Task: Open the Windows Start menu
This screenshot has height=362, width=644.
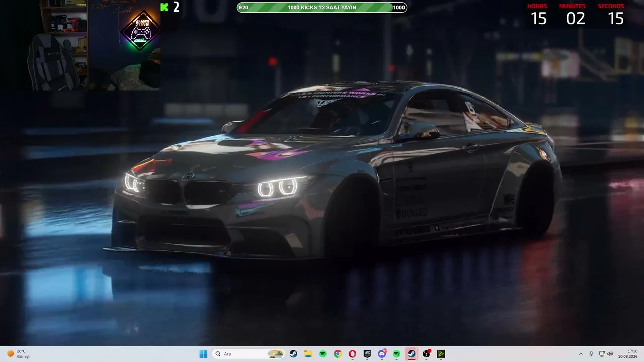Action: coord(203,354)
